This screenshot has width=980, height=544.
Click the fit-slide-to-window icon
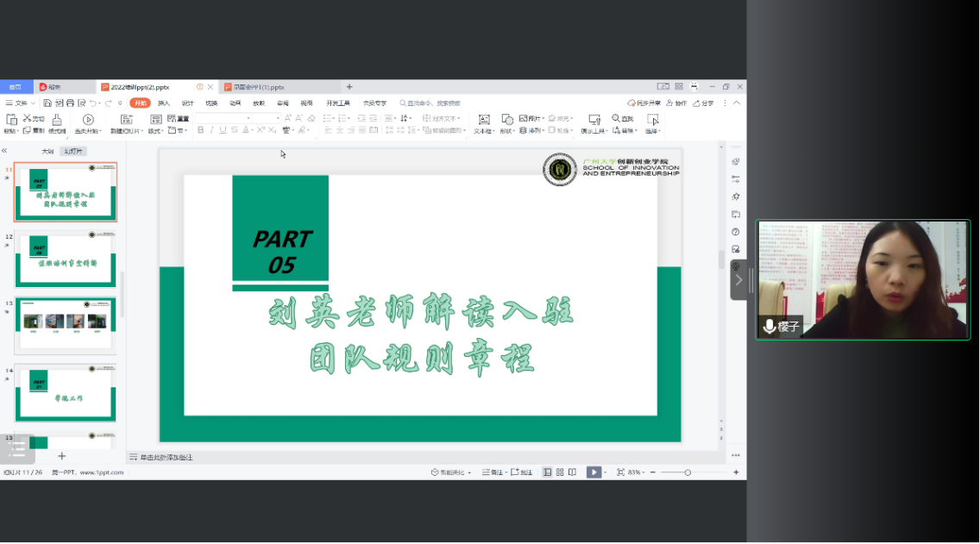620,472
